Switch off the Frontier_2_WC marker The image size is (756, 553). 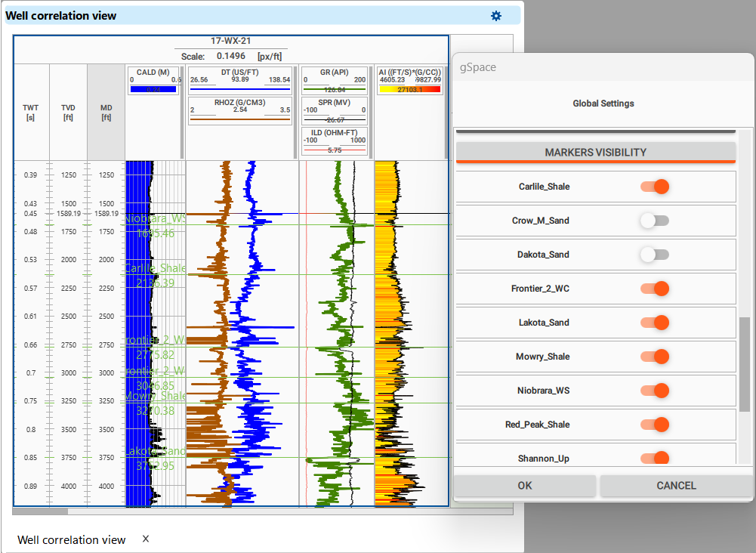click(x=655, y=289)
